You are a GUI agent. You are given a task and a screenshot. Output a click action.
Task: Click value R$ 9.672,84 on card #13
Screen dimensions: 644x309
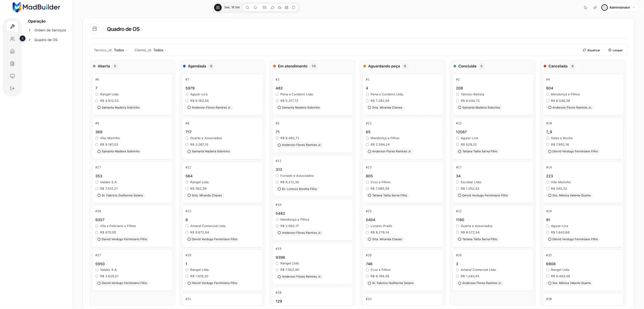coord(200,232)
